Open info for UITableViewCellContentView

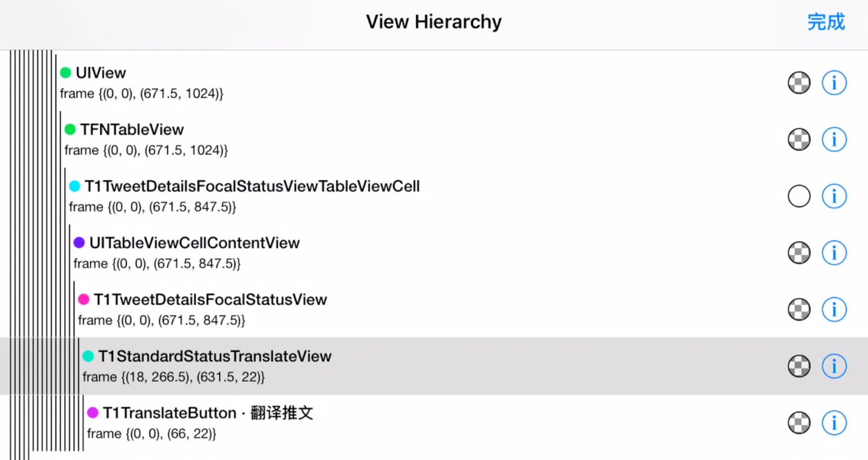point(834,253)
